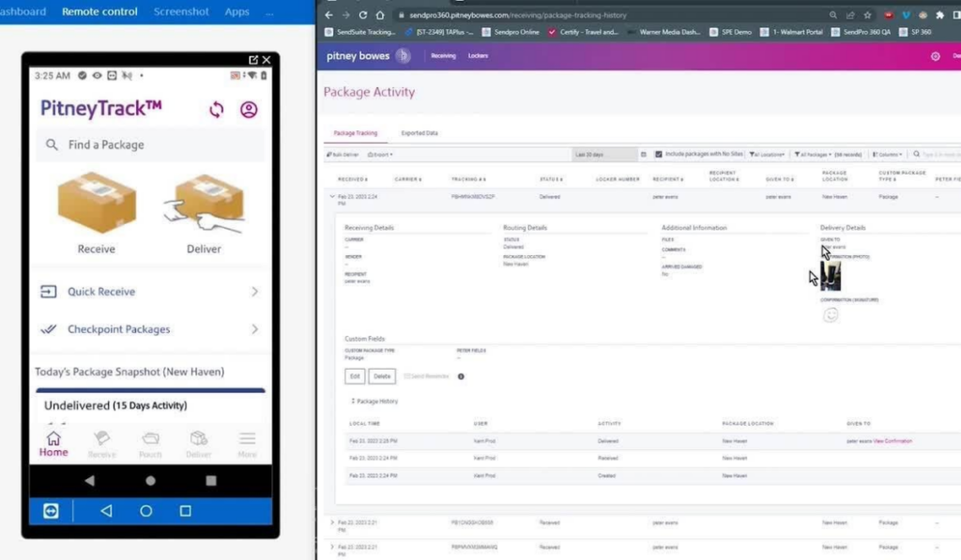The image size is (961, 560).
Task: Open the user account icon in PitneyTrack
Action: point(248,110)
